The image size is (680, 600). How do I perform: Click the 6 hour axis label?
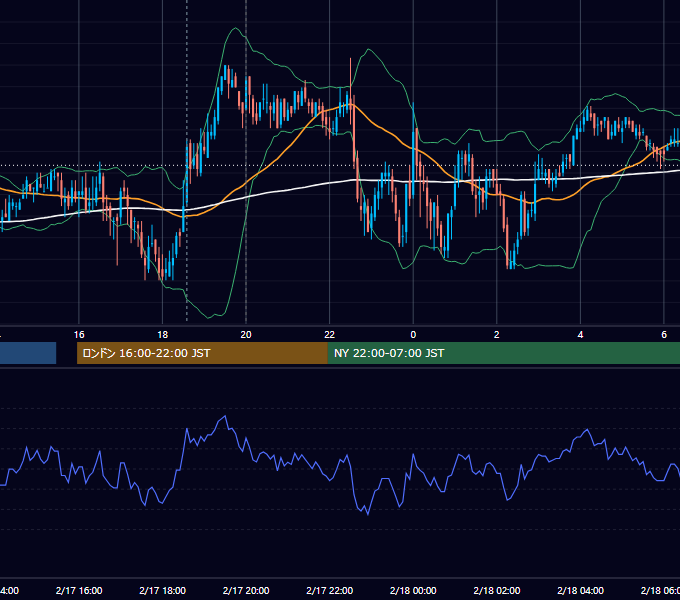click(x=664, y=335)
